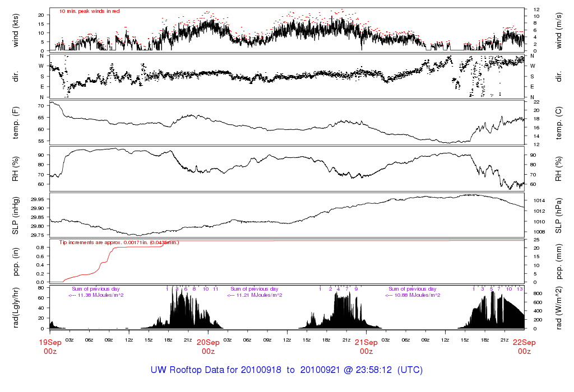Select the '1014' hPa tick value
Screen dimensions: 574x392
click(539, 200)
